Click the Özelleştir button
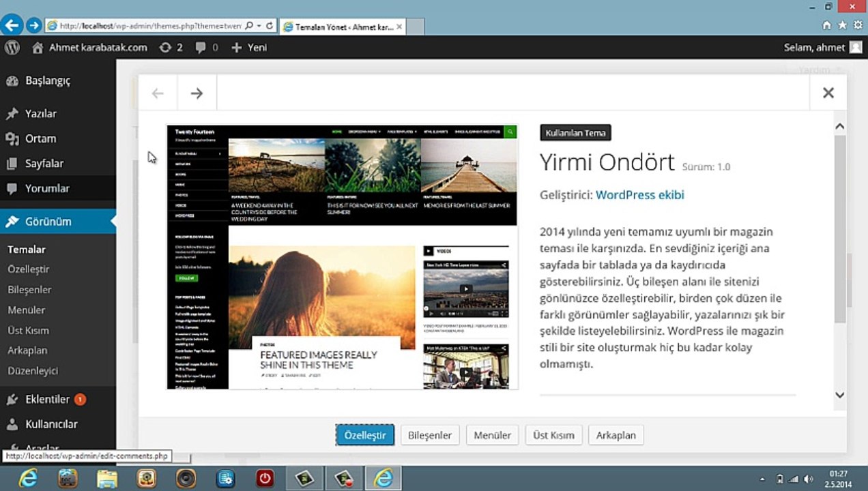Image resolution: width=868 pixels, height=491 pixels. click(x=365, y=435)
